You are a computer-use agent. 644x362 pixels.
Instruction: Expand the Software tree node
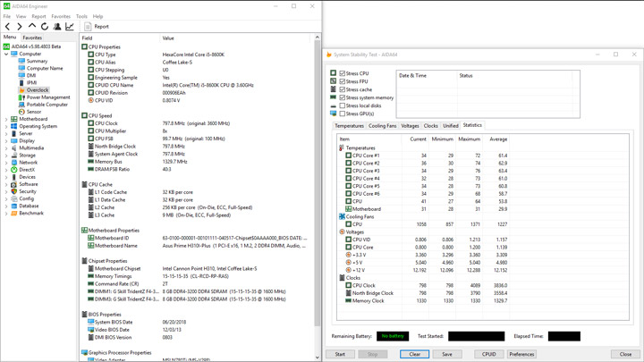point(6,184)
